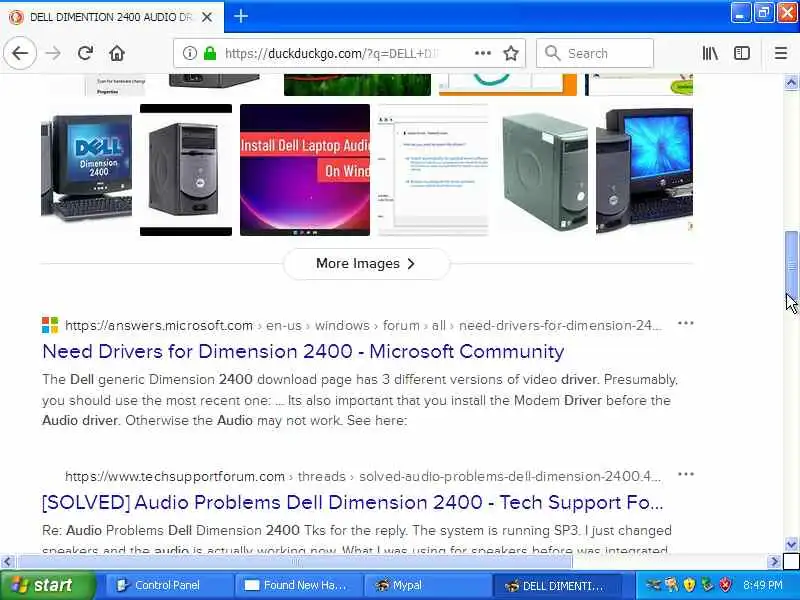Click vertical scrollbar down arrow
Image resolution: width=800 pixels, height=600 pixels.
point(791,544)
